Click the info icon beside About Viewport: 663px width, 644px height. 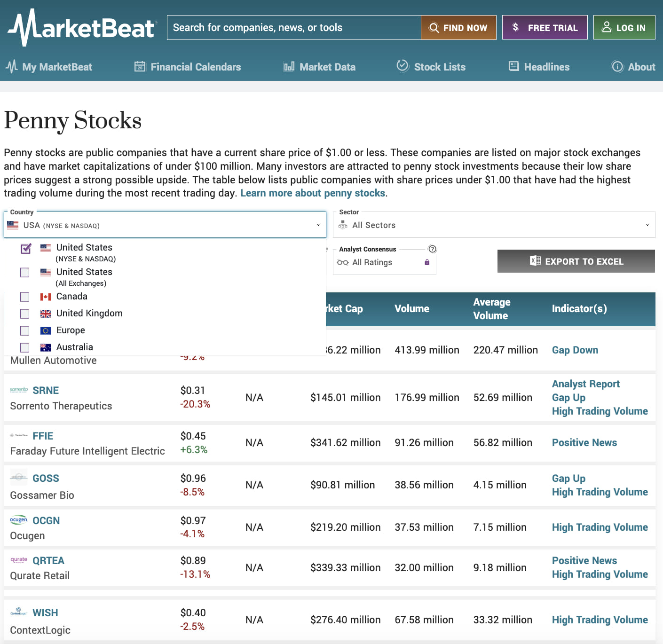617,67
